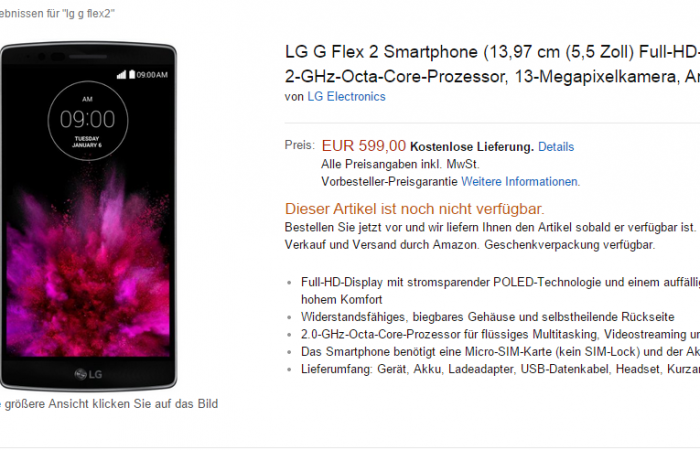
Task: Click the Full-HD-Display POLED feature bullet
Action: [500, 291]
